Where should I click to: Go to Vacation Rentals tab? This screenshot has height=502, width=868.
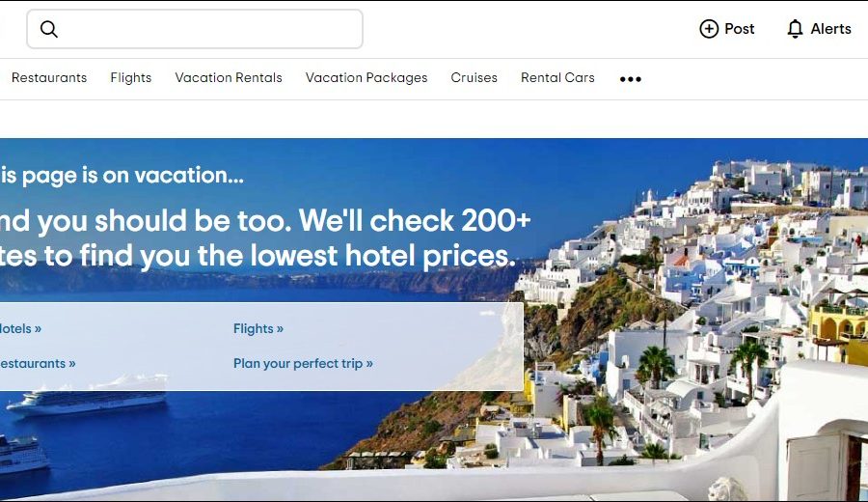[229, 77]
